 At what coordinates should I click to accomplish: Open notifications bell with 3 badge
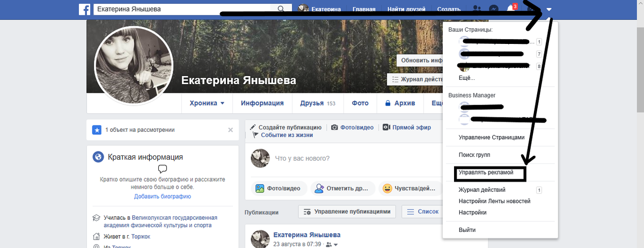tap(511, 9)
